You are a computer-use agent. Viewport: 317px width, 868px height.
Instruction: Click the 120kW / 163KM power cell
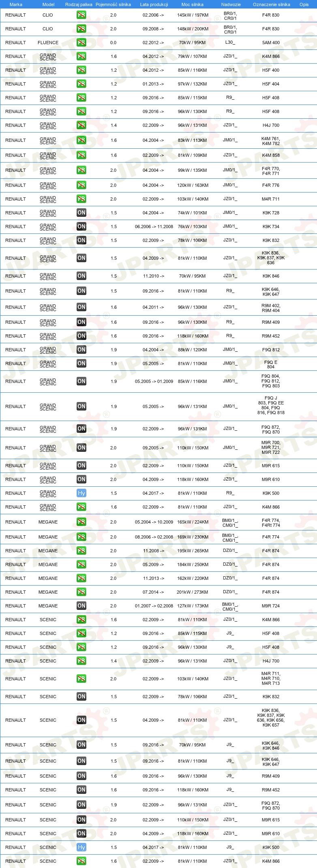coord(193,185)
